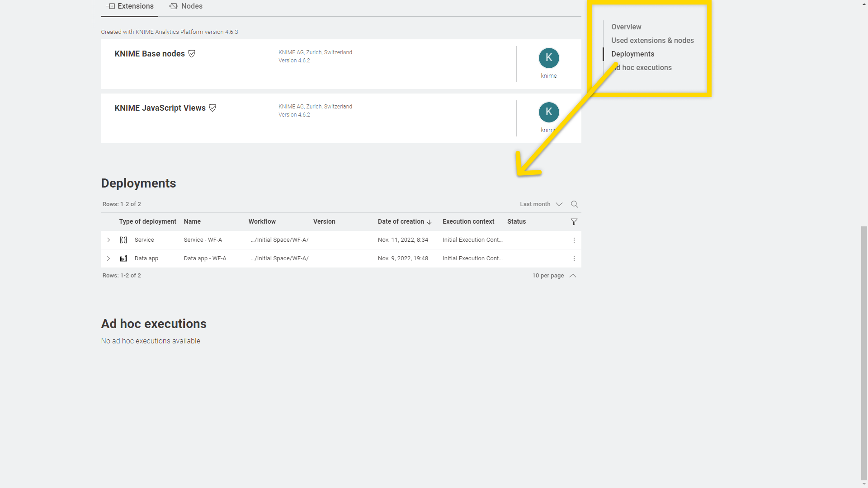This screenshot has height=488, width=868.
Task: Select the Overview menu item
Action: (626, 27)
